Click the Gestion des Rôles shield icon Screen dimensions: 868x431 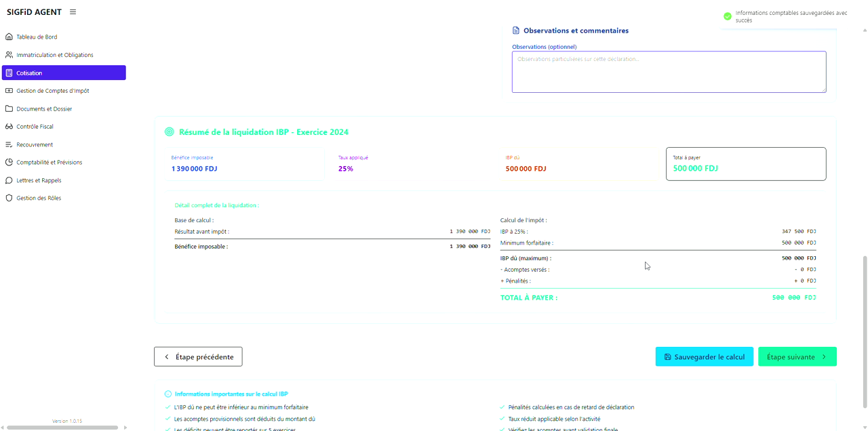pos(9,199)
